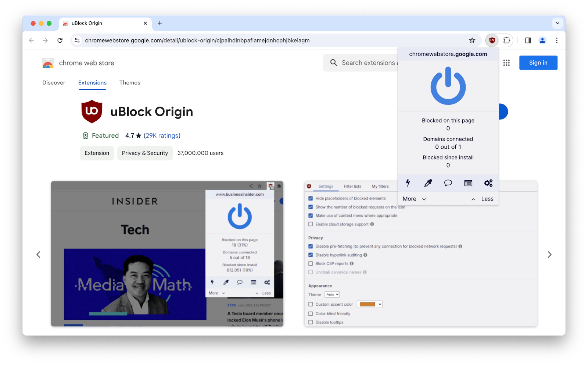Go forward to the next page
The height and width of the screenshot is (365, 588).
pyautogui.click(x=45, y=40)
